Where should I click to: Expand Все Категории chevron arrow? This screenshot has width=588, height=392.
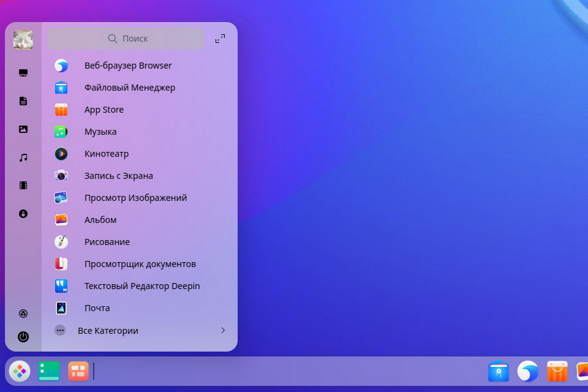tap(223, 330)
